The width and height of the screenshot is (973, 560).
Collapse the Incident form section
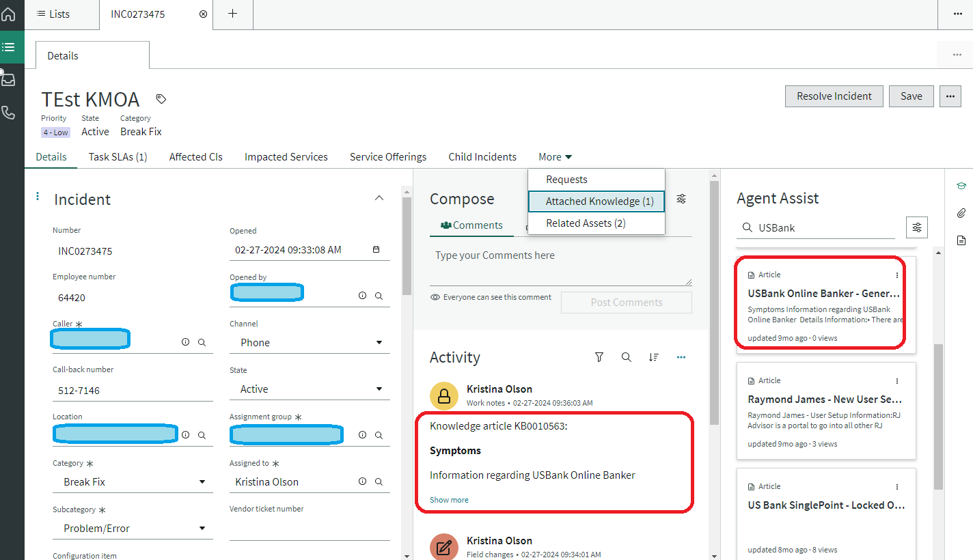click(x=379, y=198)
